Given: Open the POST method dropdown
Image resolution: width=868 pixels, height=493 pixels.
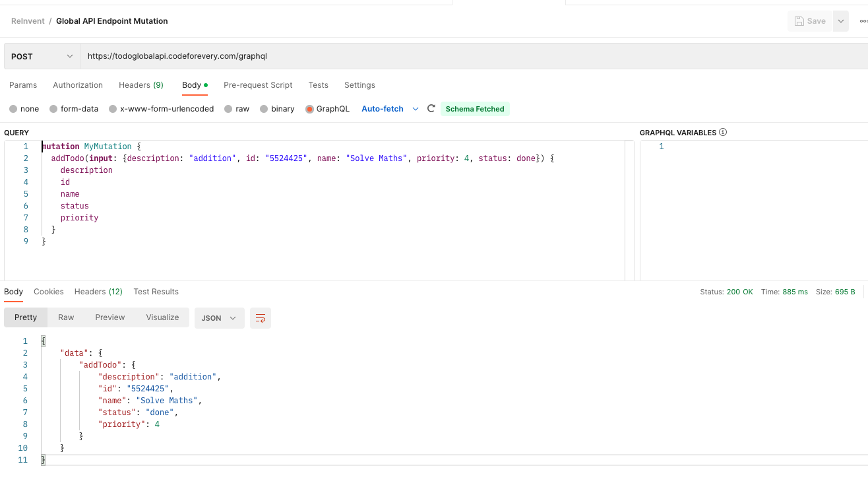Looking at the screenshot, I should [42, 57].
